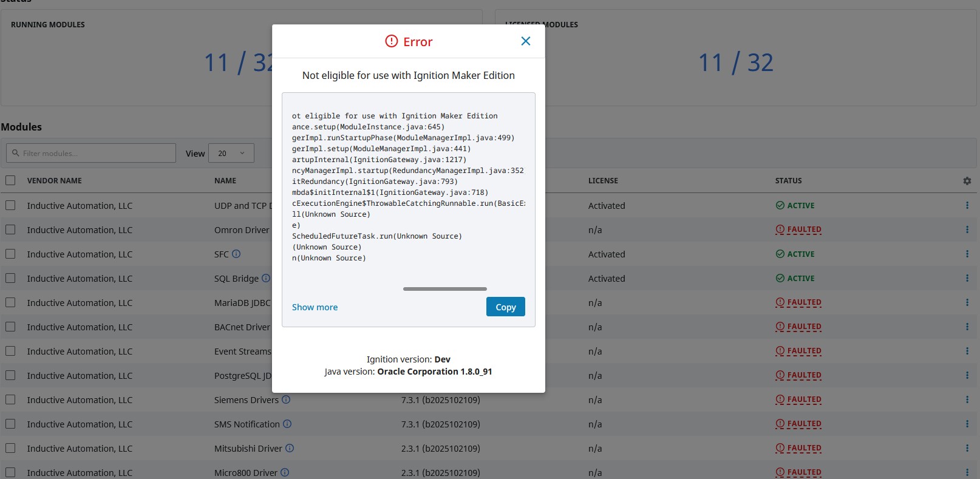Check the SMS Notification module checkbox
980x479 pixels.
tap(10, 424)
